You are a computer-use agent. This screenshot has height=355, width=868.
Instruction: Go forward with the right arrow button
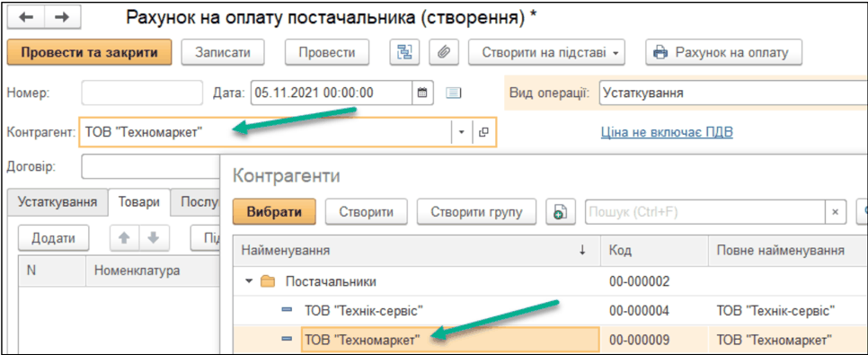[63, 17]
